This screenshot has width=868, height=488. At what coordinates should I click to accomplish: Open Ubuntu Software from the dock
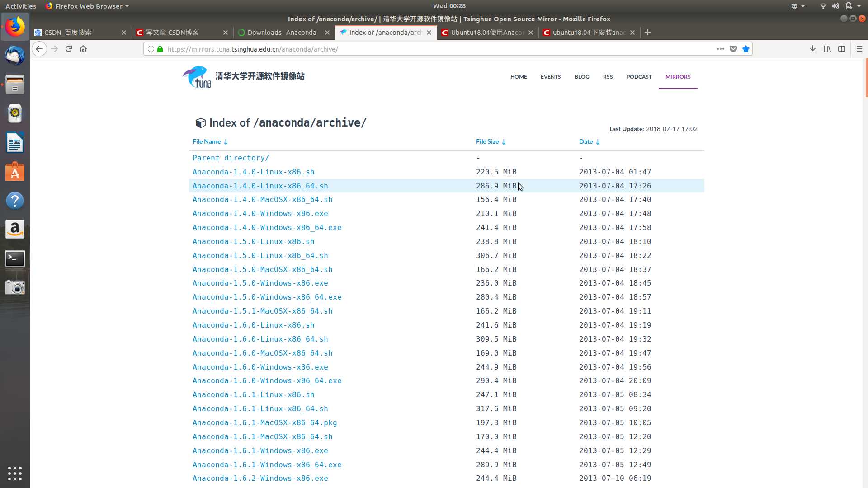(15, 172)
